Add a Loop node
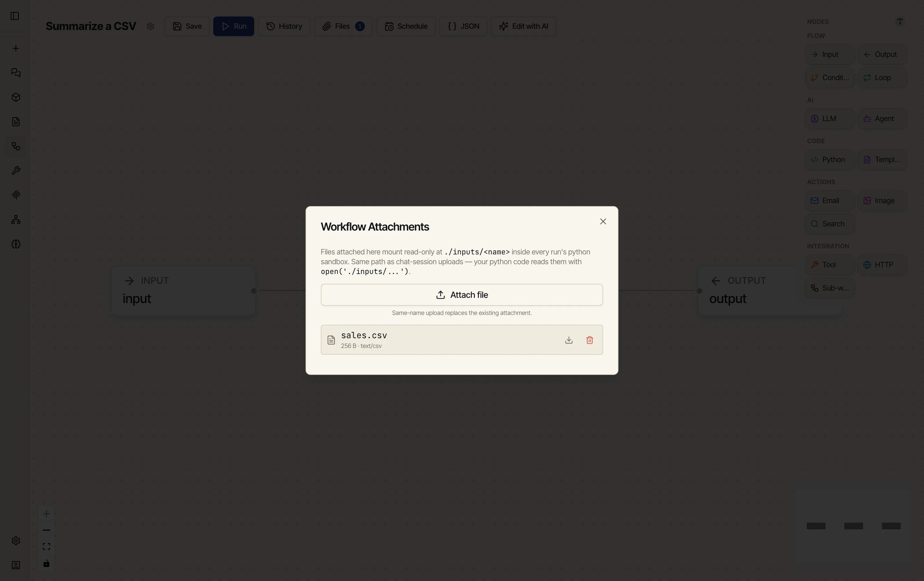924x581 pixels. [x=882, y=78]
